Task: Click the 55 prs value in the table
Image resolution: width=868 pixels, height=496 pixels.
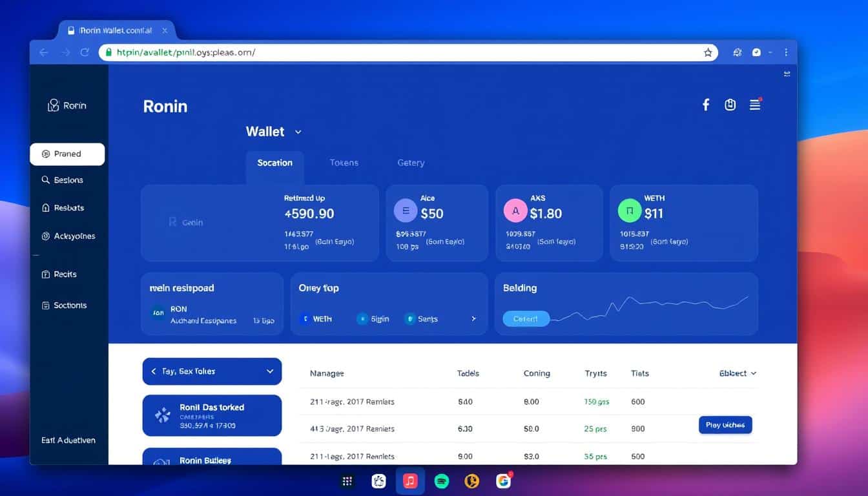Action: [595, 456]
